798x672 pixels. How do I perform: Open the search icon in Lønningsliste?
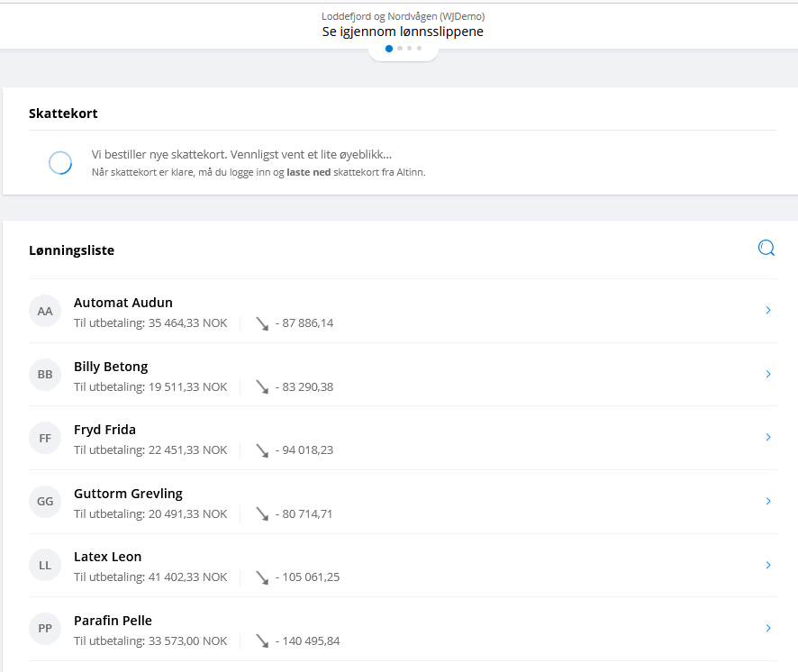(x=766, y=248)
